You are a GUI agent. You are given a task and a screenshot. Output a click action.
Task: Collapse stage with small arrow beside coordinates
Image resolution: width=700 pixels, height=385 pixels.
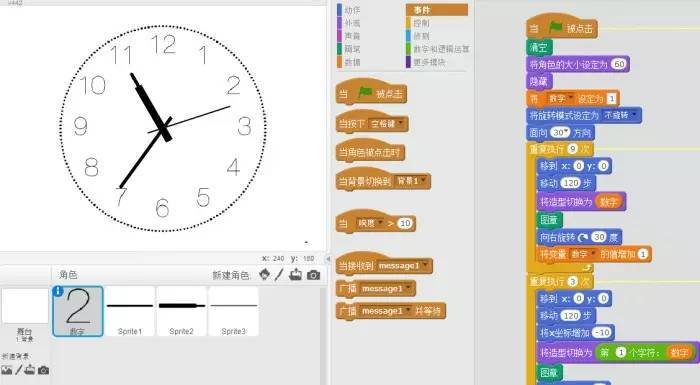[327, 259]
